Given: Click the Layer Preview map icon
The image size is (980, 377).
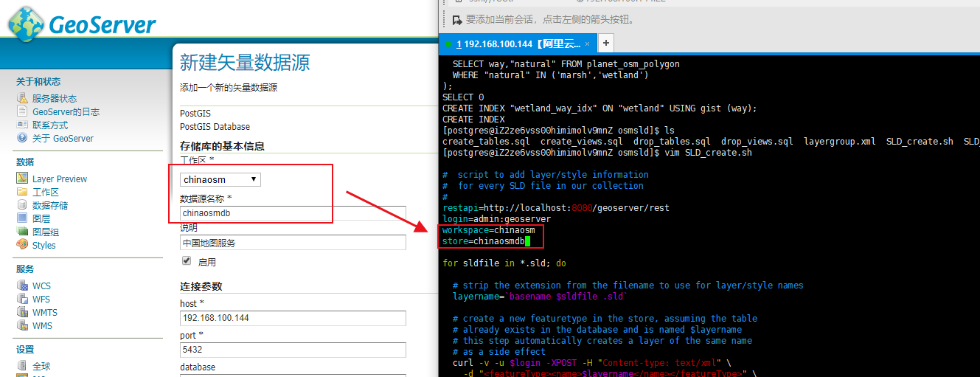Looking at the screenshot, I should (22, 179).
